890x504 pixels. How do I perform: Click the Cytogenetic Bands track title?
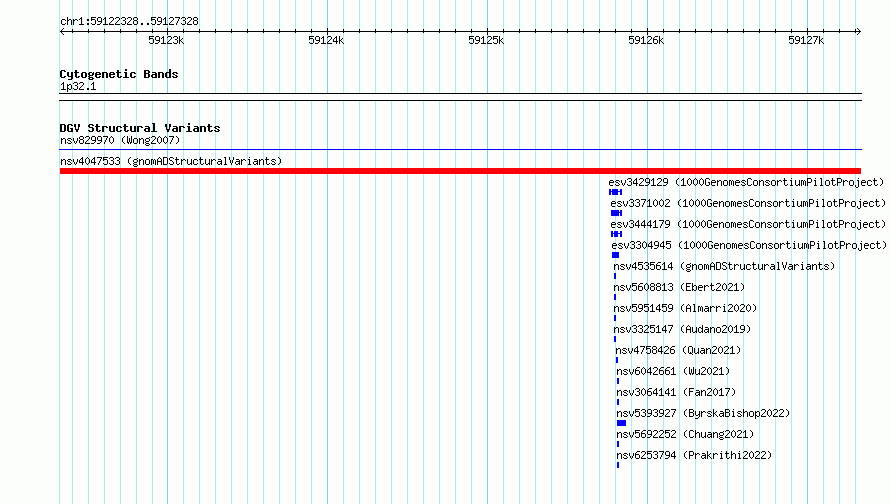click(x=119, y=74)
